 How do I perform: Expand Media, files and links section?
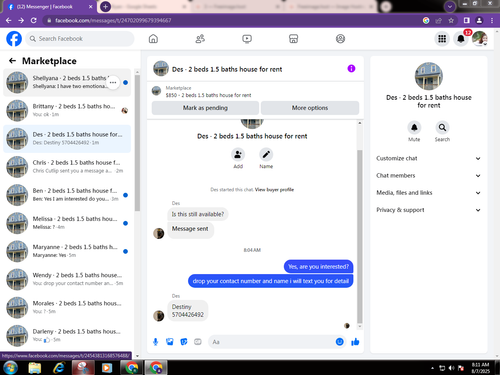[x=428, y=193]
